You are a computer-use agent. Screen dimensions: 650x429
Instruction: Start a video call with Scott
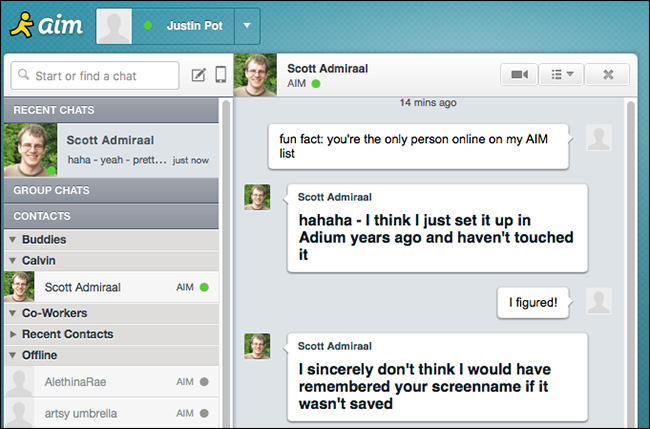pyautogui.click(x=518, y=74)
